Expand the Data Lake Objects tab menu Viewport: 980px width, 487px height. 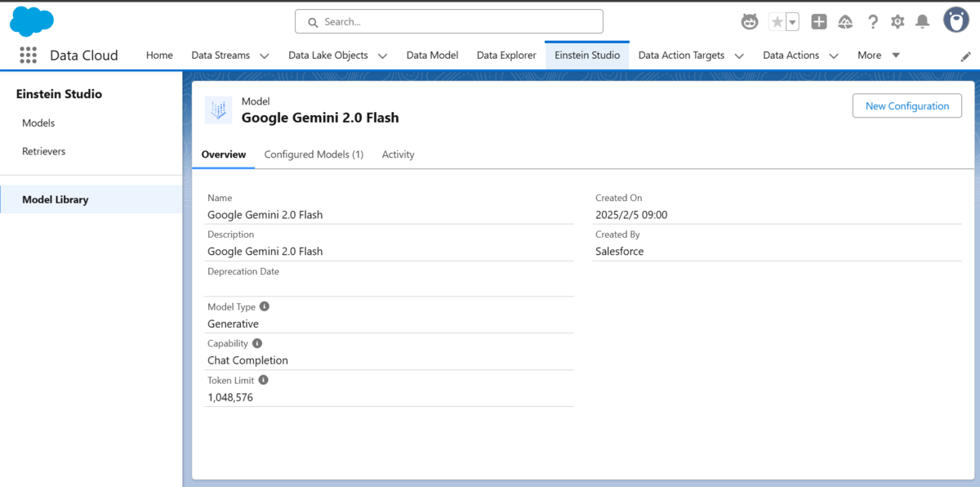click(x=382, y=56)
